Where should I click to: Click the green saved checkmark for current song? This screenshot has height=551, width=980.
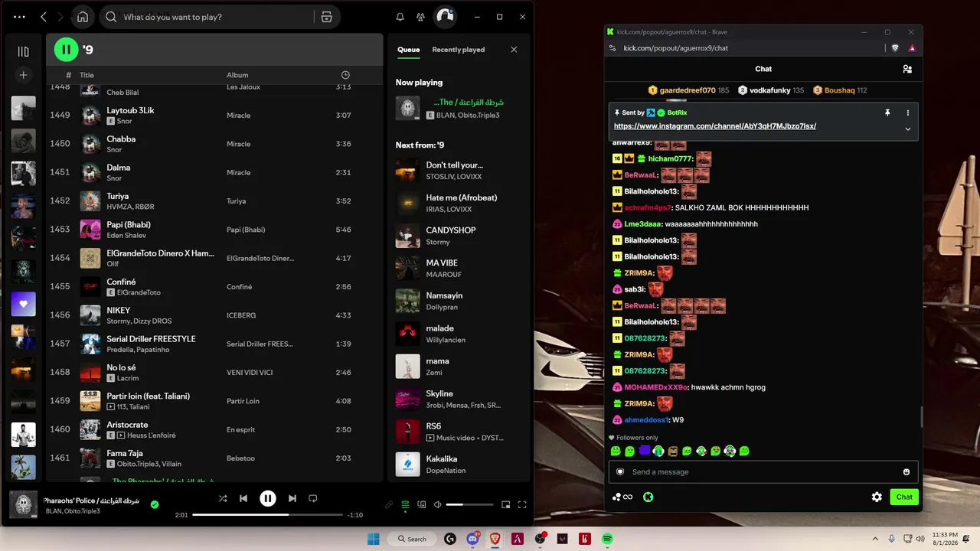[x=155, y=504]
